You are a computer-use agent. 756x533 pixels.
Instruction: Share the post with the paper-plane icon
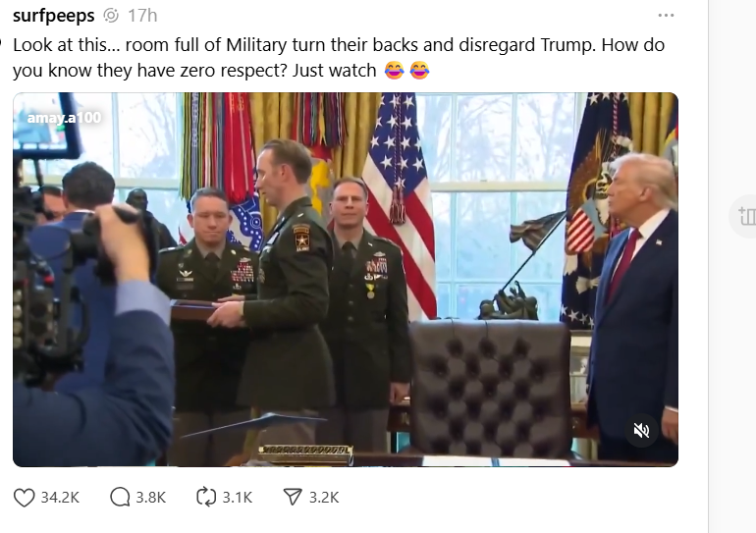tap(293, 498)
